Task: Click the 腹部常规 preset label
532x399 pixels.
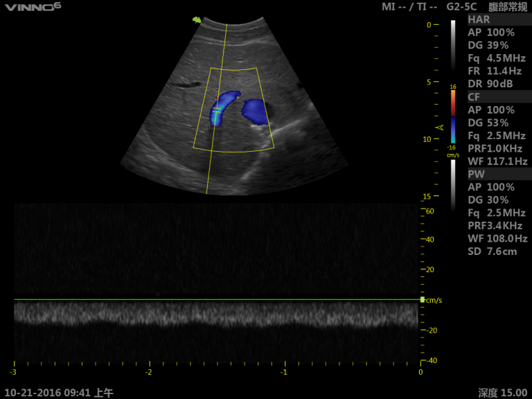Action: pos(508,7)
